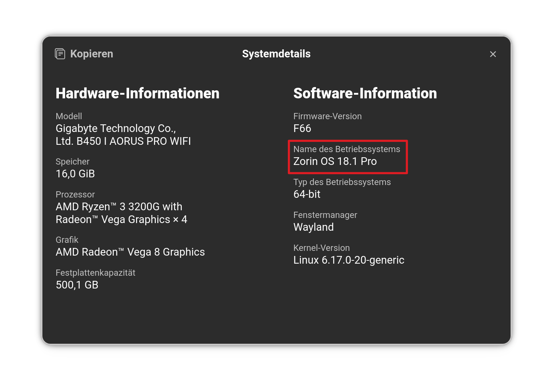This screenshot has height=392, width=553.
Task: Close the Systemdetails dialog
Action: click(493, 54)
